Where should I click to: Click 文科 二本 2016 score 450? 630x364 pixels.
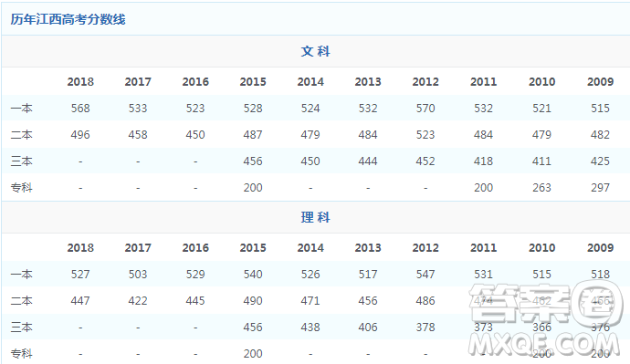point(195,134)
